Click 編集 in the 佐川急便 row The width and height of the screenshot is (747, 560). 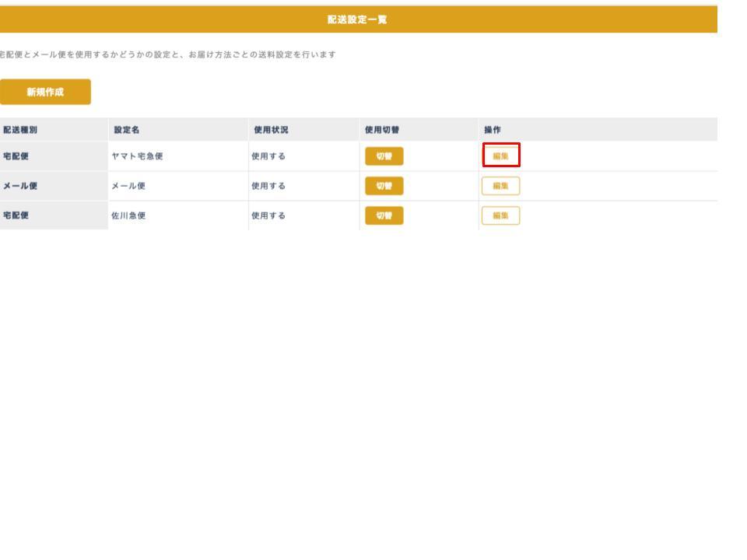pos(500,215)
